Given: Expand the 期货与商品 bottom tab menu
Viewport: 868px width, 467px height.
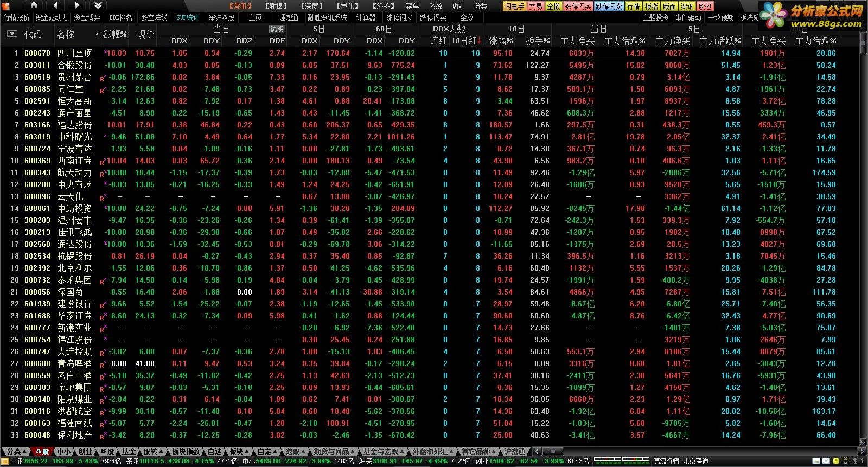Looking at the screenshot, I should pos(334,451).
